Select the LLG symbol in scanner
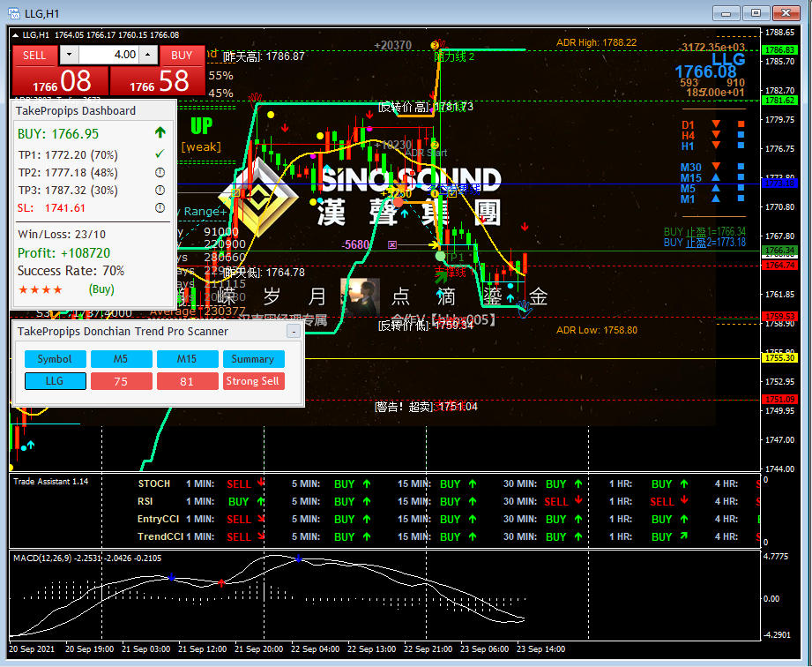812x667 pixels. pos(55,381)
